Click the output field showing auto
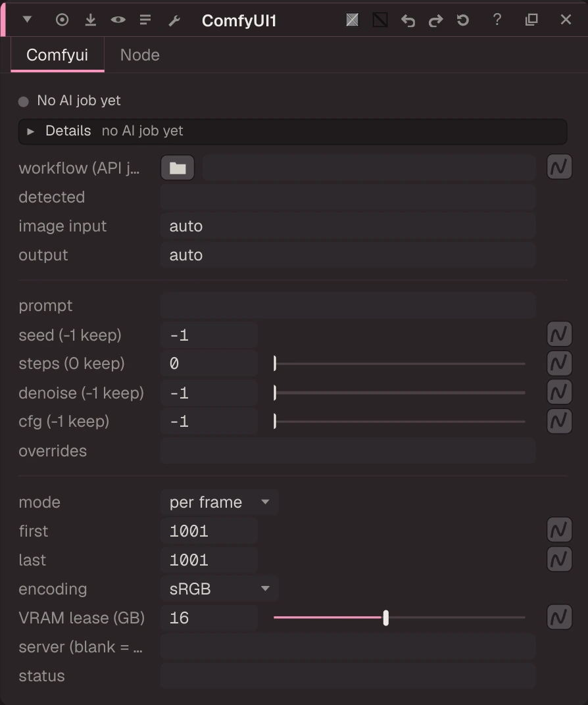 pyautogui.click(x=348, y=255)
